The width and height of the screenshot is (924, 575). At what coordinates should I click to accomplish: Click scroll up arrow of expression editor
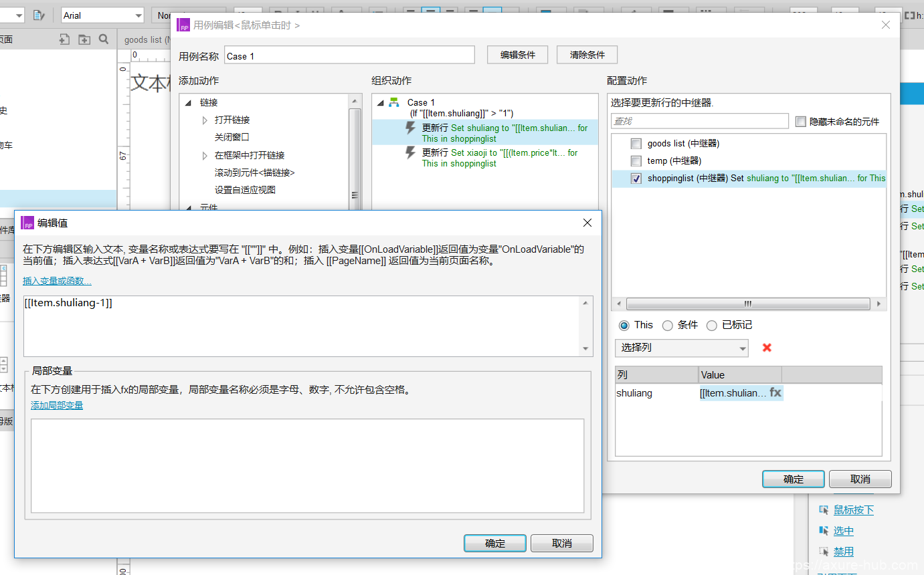point(587,304)
